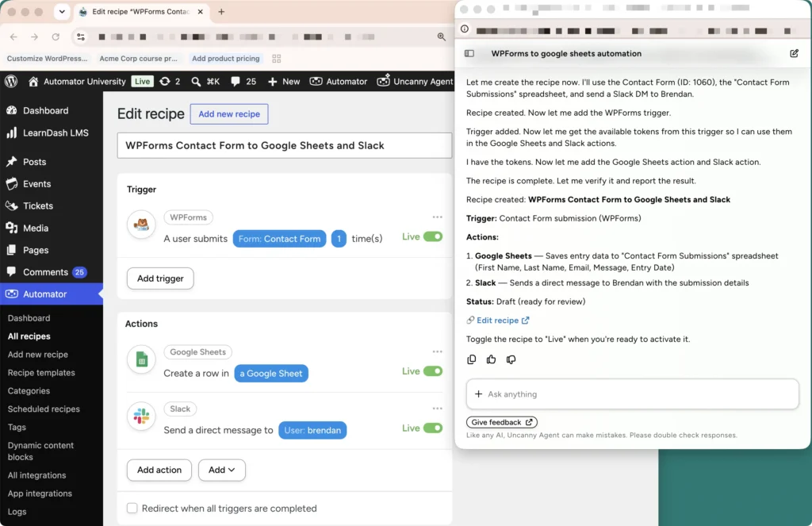Open Comments with 25 badge
The image size is (812, 526).
[x=45, y=272]
